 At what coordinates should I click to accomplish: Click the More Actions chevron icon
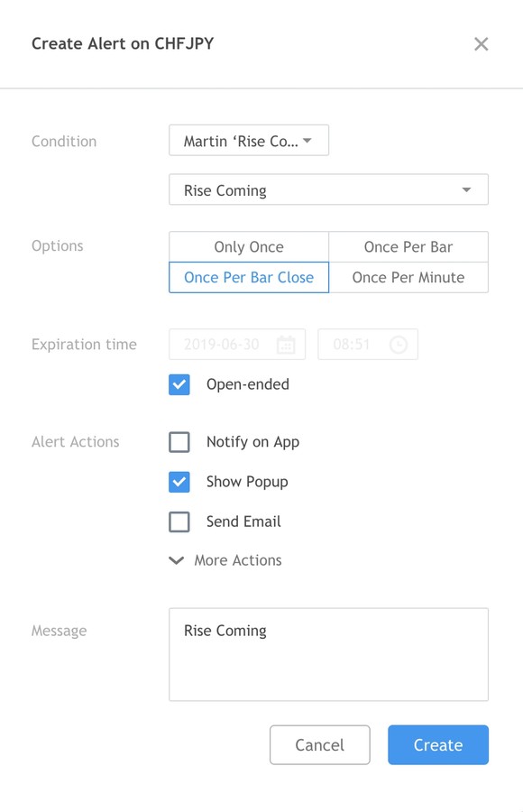(177, 560)
